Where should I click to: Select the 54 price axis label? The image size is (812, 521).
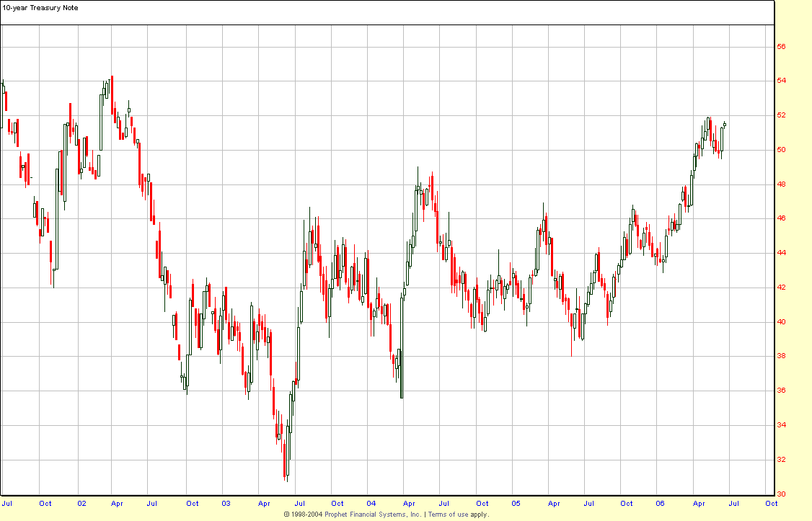(x=781, y=81)
